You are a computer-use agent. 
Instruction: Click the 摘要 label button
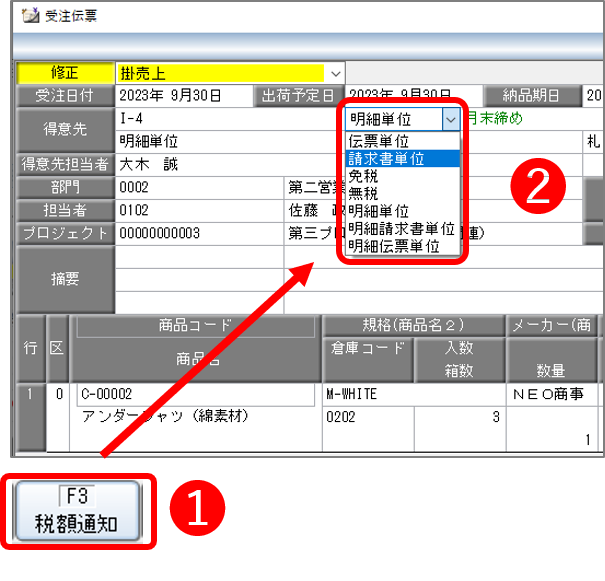coord(65,279)
